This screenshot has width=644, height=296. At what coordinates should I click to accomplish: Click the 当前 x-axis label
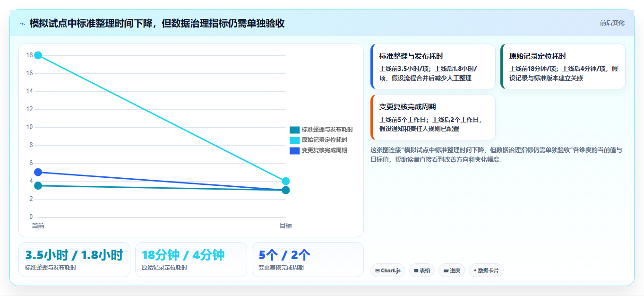click(x=38, y=226)
